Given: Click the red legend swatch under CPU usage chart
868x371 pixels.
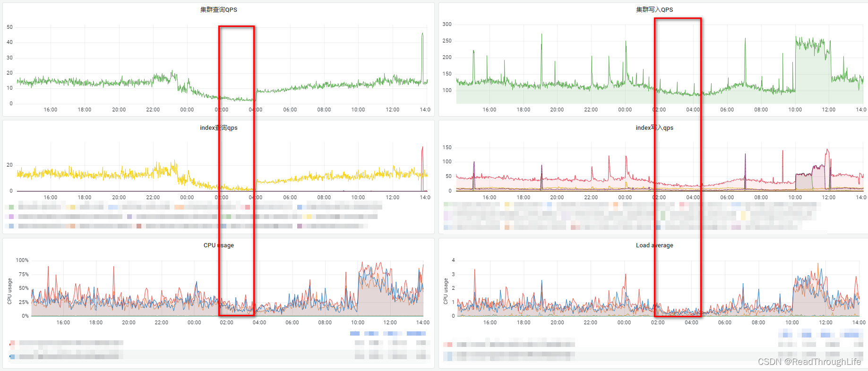Looking at the screenshot, I should click(12, 343).
